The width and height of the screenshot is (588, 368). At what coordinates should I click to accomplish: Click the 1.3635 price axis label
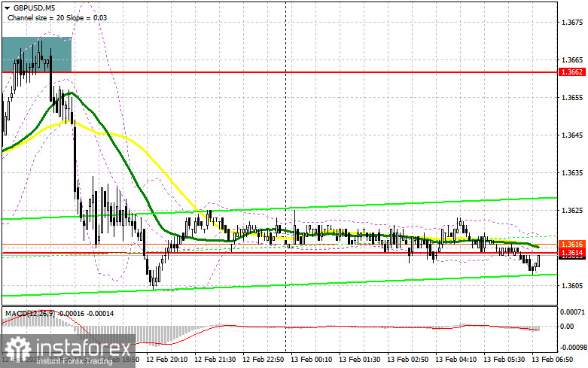pos(572,173)
